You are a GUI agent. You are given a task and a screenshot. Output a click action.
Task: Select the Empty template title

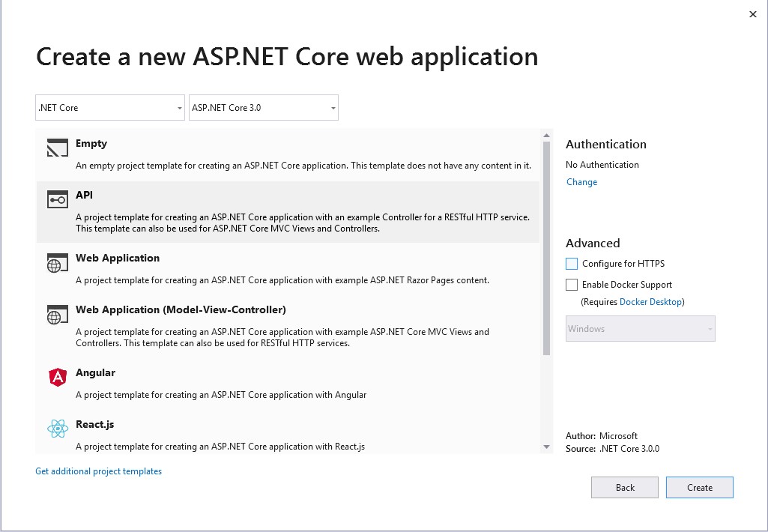click(x=91, y=144)
